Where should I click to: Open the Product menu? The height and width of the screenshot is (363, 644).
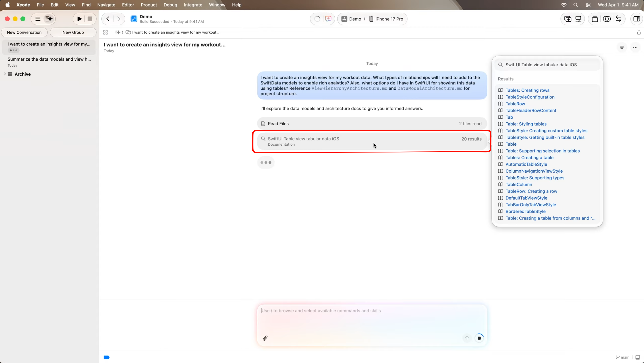[x=149, y=5]
